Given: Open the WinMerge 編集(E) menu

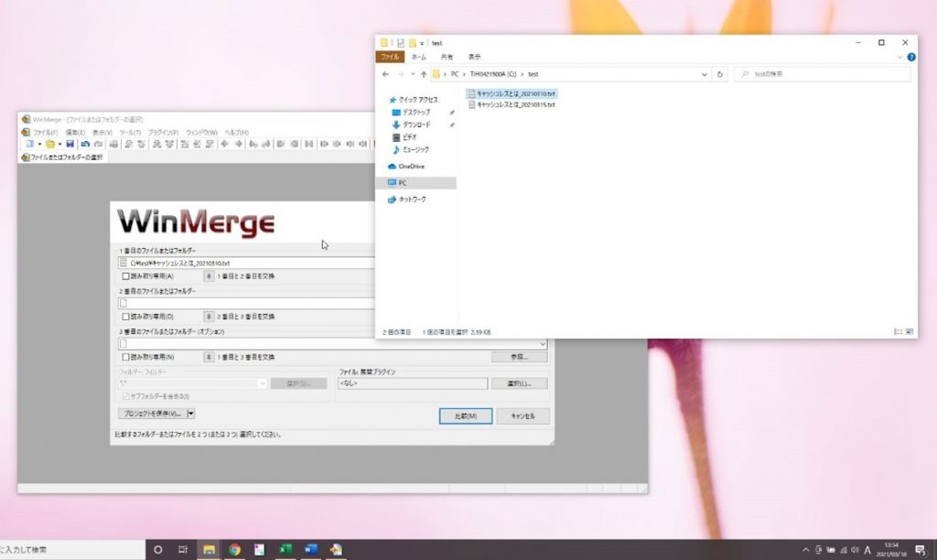Looking at the screenshot, I should pos(75,132).
